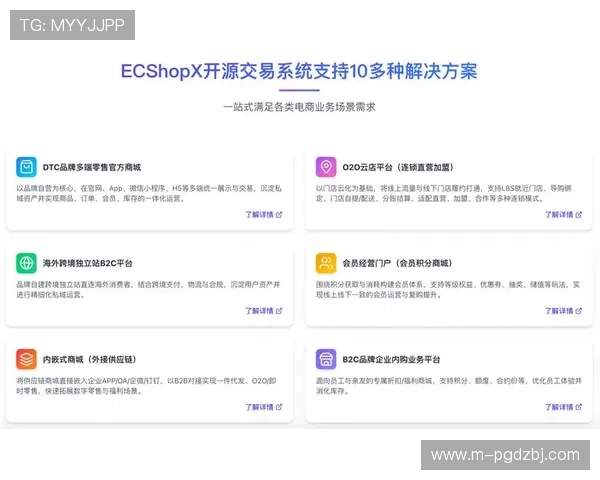Open 了解详情 link in O2O云店平台 card
The height and width of the screenshot is (480, 600).
(x=563, y=215)
